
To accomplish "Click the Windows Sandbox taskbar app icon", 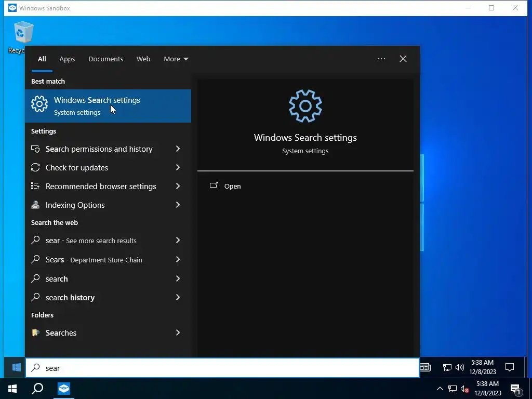I will [64, 389].
